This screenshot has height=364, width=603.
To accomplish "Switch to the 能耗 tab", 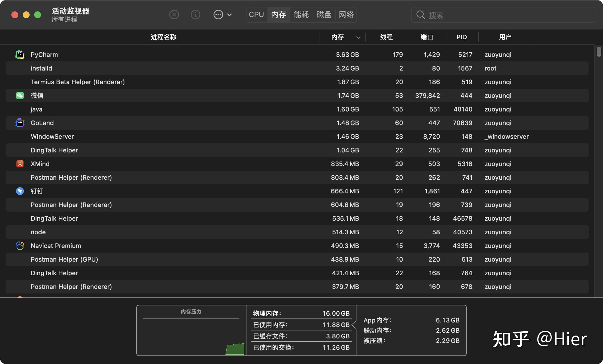I will coord(301,15).
